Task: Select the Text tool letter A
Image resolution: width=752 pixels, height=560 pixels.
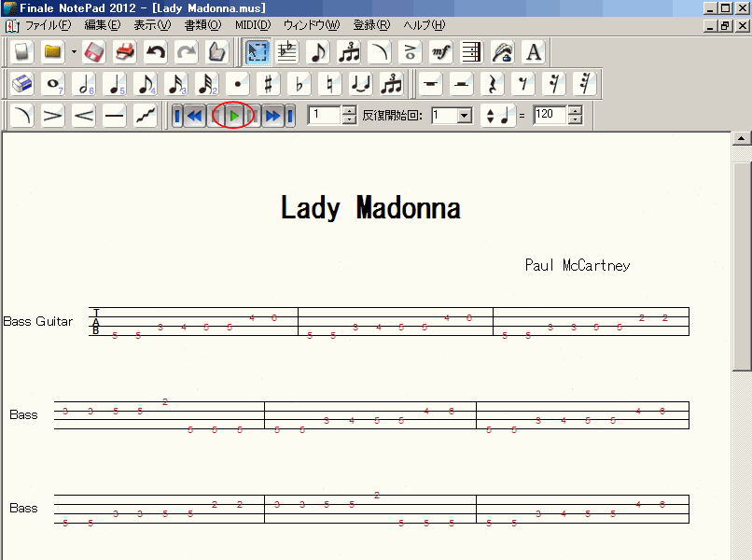Action: tap(533, 52)
